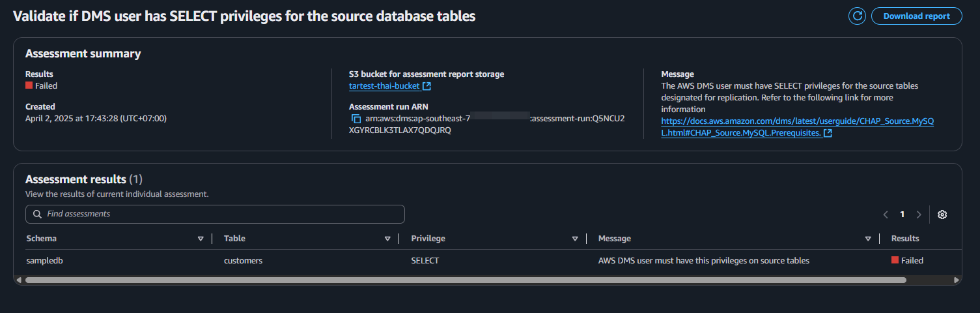Click the horizontal scrollbar of results table
Screen dimensions: 980x313
[x=466, y=280]
